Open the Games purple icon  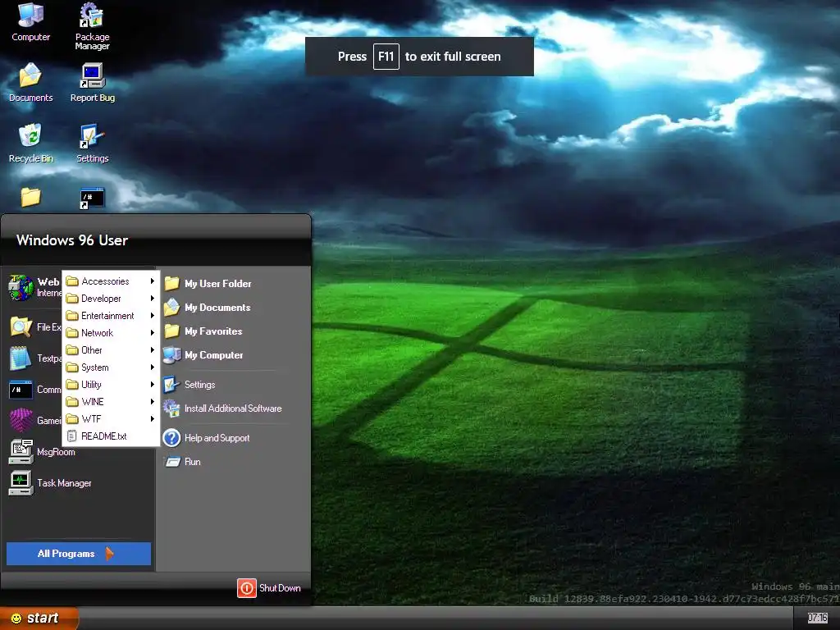(21, 421)
